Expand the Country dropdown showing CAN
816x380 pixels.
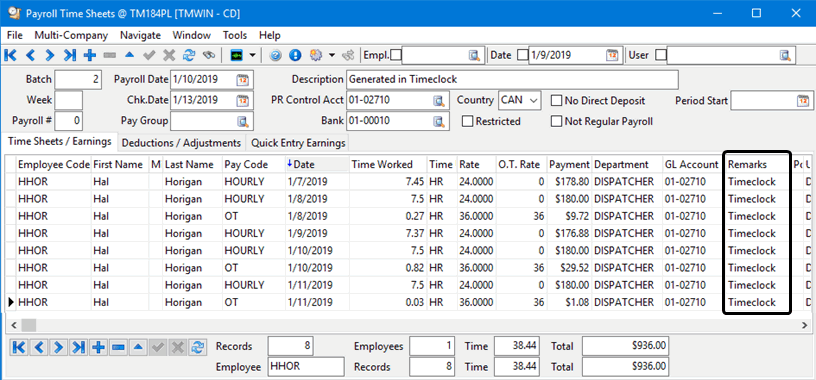534,100
